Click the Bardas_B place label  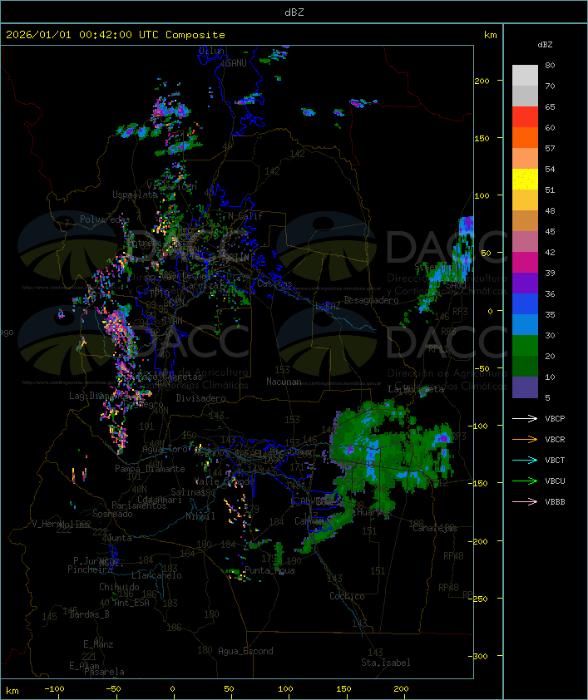click(x=89, y=614)
